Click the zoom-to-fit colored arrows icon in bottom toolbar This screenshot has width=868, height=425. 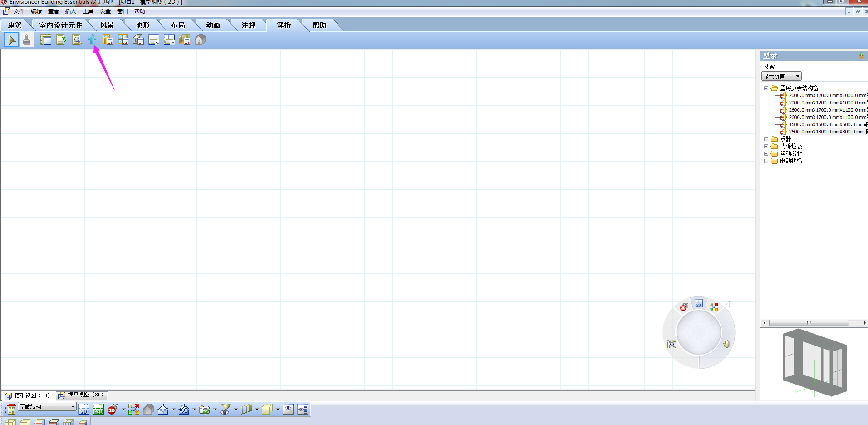pyautogui.click(x=134, y=410)
